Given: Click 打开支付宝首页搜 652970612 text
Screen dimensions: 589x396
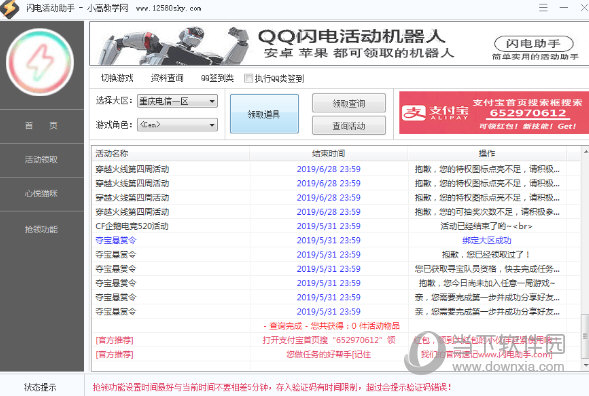Looking at the screenshot, I should [x=329, y=340].
